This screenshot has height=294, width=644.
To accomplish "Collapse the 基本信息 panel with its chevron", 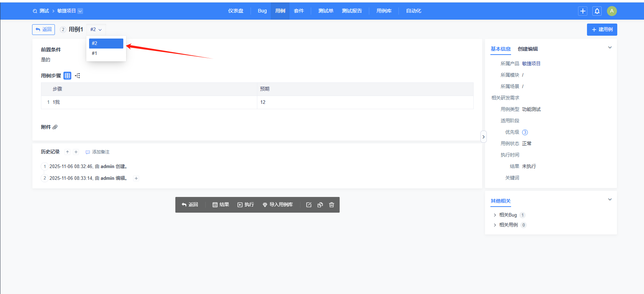I will 610,47.
